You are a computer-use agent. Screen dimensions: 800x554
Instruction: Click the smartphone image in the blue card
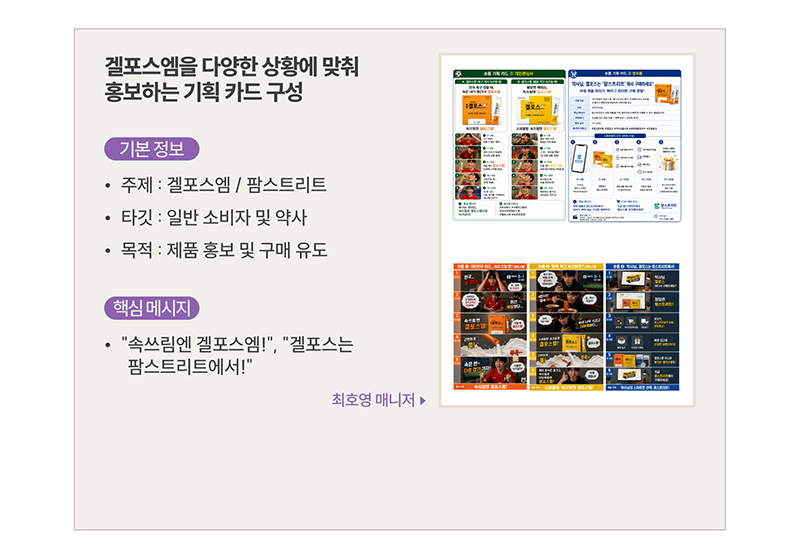point(579,158)
